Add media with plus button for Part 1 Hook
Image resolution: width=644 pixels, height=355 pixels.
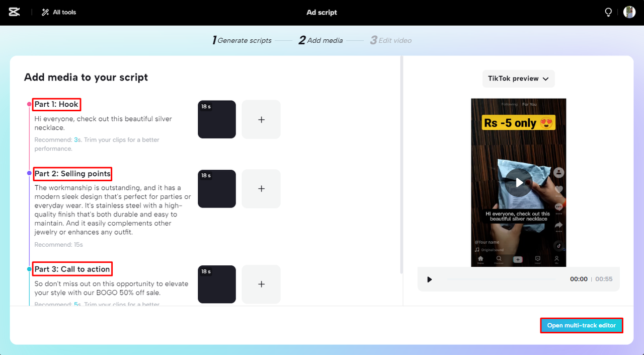coord(261,119)
